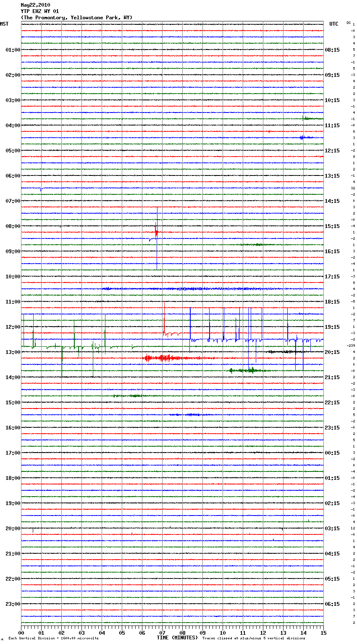Click minute 02 on the time axis
This screenshot has height=644, width=357.
coord(61,633)
